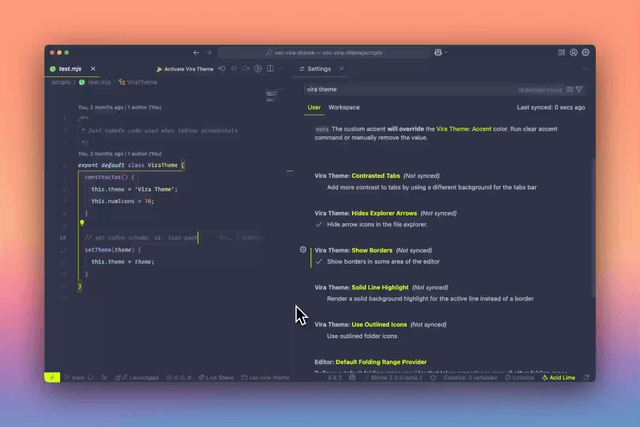Image resolution: width=640 pixels, height=427 pixels.
Task: Select the User settings scope tab
Action: (314, 107)
